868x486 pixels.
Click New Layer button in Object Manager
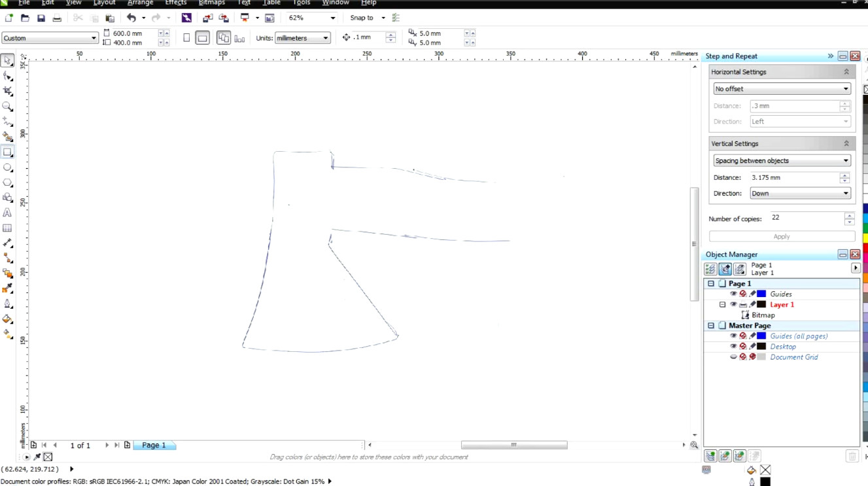(x=710, y=456)
